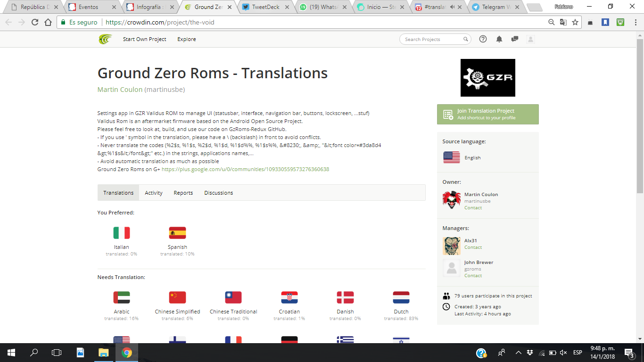Open the Dutch flag
The image size is (644, 362).
tap(401, 297)
